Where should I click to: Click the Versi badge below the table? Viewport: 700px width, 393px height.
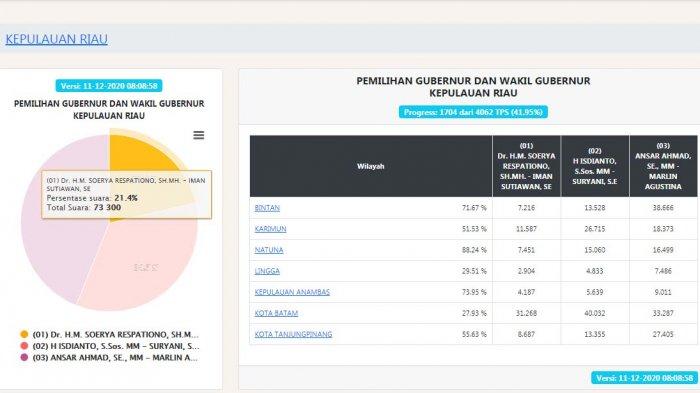pos(645,378)
